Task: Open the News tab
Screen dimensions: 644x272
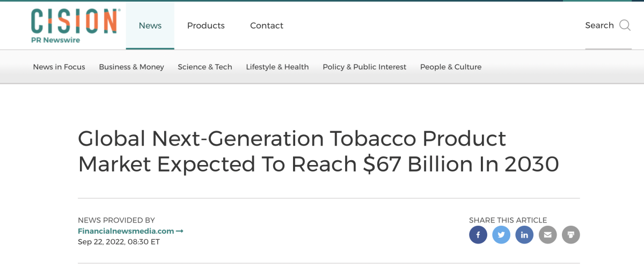Action: (150, 25)
